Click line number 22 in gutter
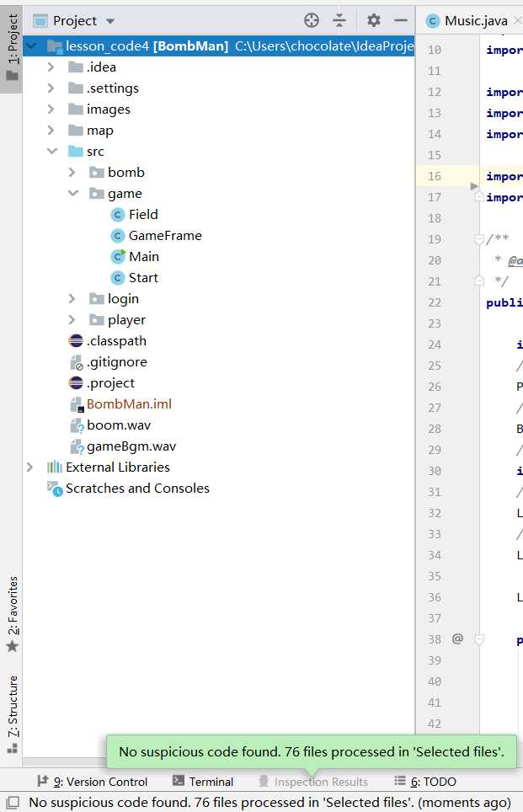Image resolution: width=523 pixels, height=812 pixels. point(435,302)
